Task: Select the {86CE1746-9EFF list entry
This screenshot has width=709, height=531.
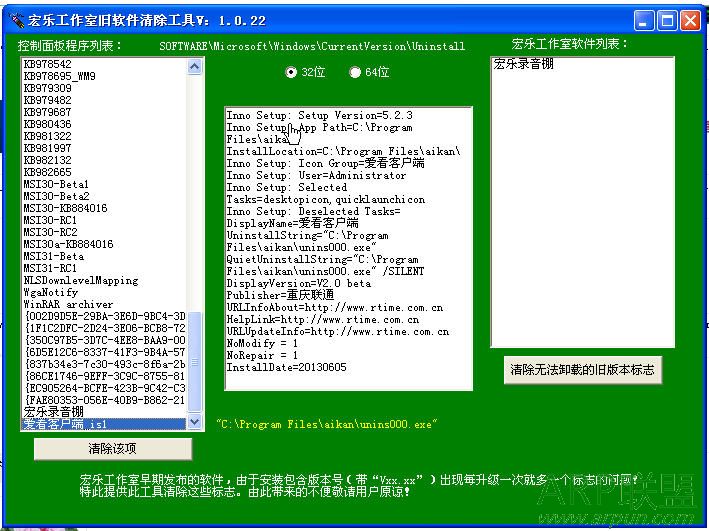Action: point(104,376)
